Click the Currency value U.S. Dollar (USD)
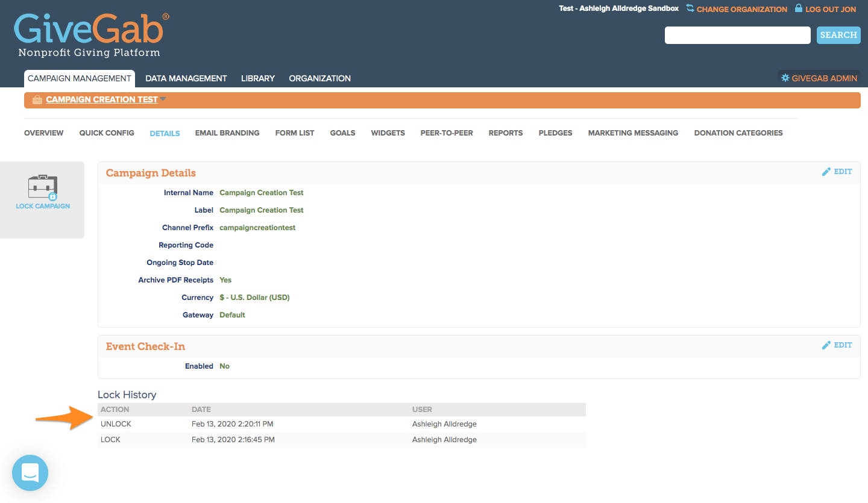The height and width of the screenshot is (503, 868). (254, 298)
